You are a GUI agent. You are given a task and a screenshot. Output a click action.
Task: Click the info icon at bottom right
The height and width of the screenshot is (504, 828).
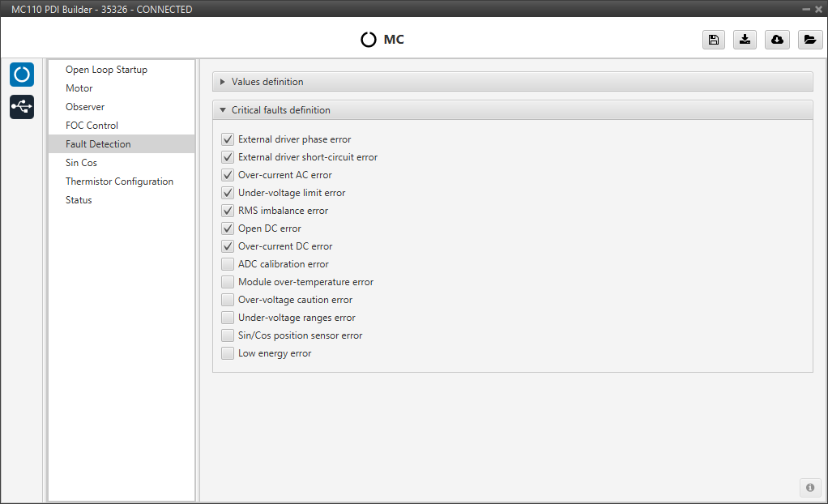click(x=809, y=487)
